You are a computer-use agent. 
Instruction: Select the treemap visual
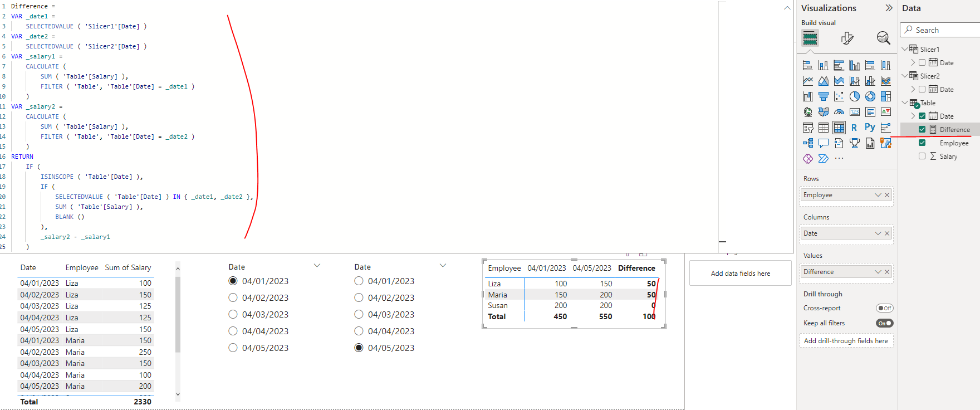tap(886, 96)
